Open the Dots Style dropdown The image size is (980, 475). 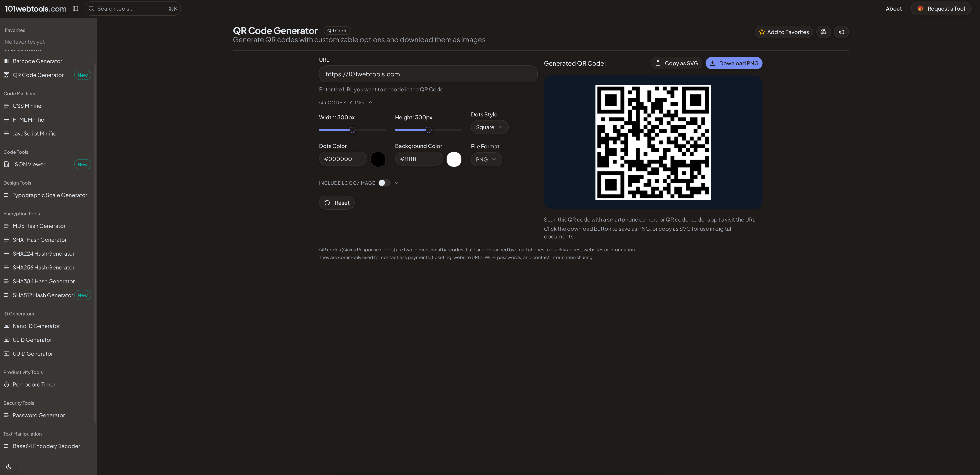(489, 127)
